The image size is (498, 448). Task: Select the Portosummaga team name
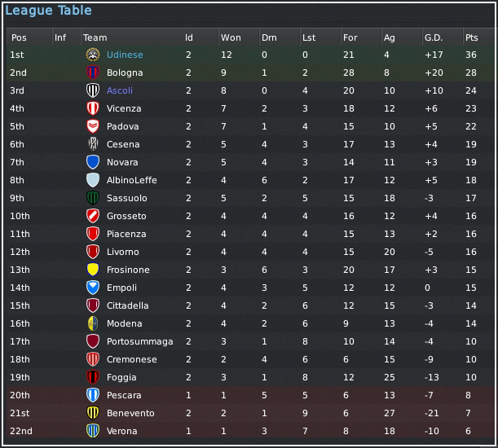tap(139, 341)
